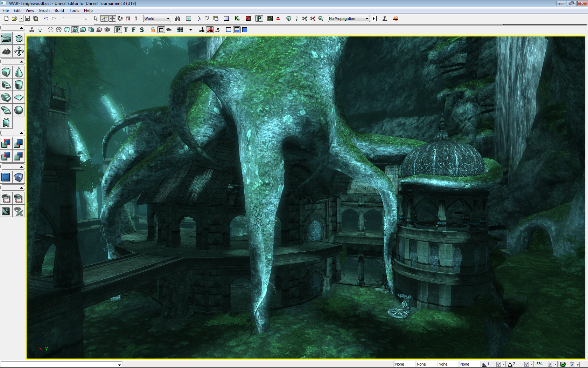Expand scale snap percentage dropdown arrow
Image resolution: width=588 pixels, height=368 pixels.
[555, 364]
